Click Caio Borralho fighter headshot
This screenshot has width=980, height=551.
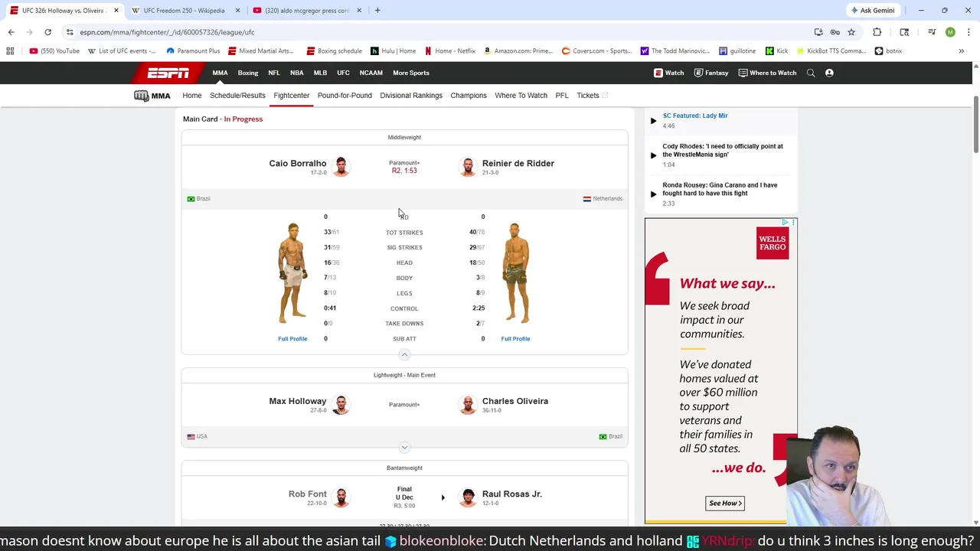click(341, 167)
